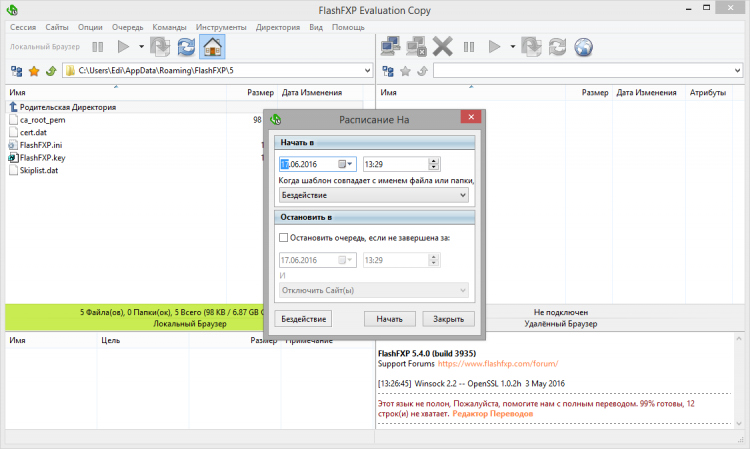Viewport: 750px width, 449px height.
Task: Close the Расписание На dialog
Action: point(471,117)
